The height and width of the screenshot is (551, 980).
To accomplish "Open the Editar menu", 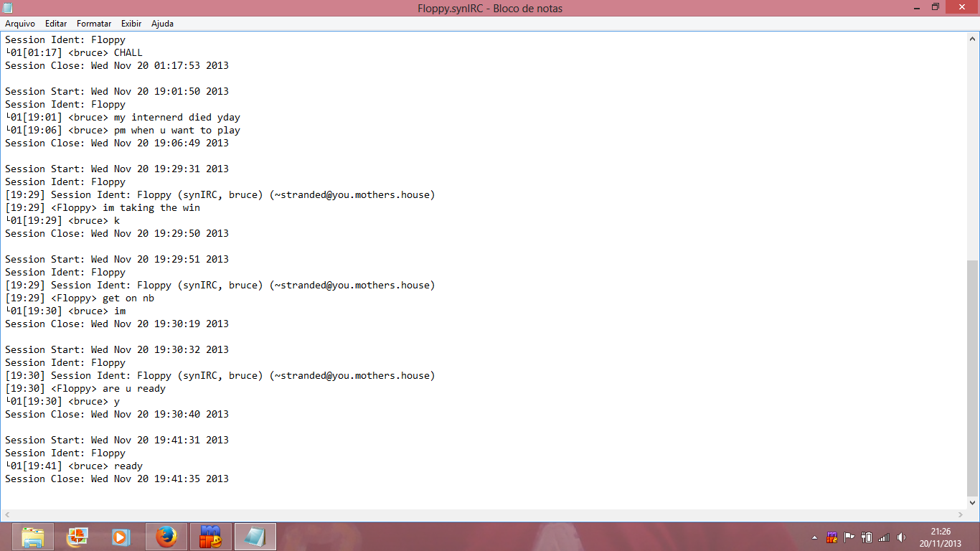I will pyautogui.click(x=56, y=24).
